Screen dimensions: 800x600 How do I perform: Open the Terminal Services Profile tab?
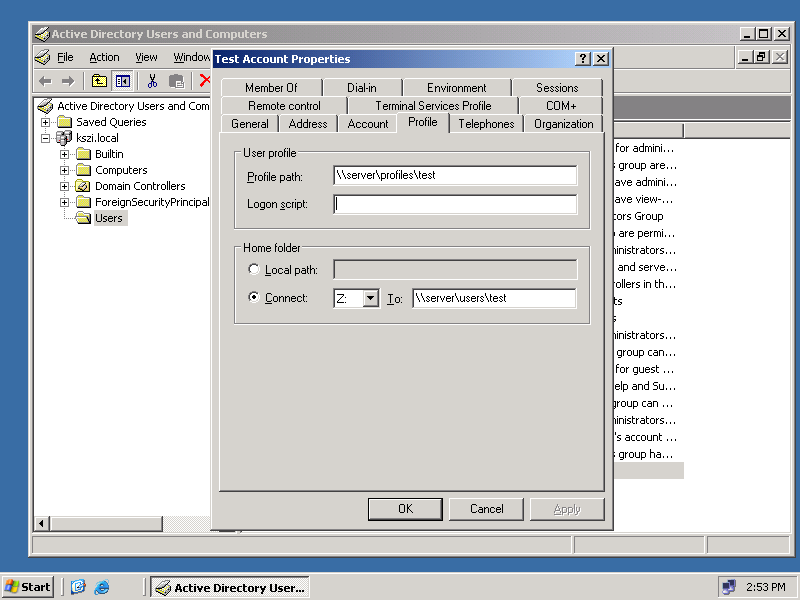[433, 106]
